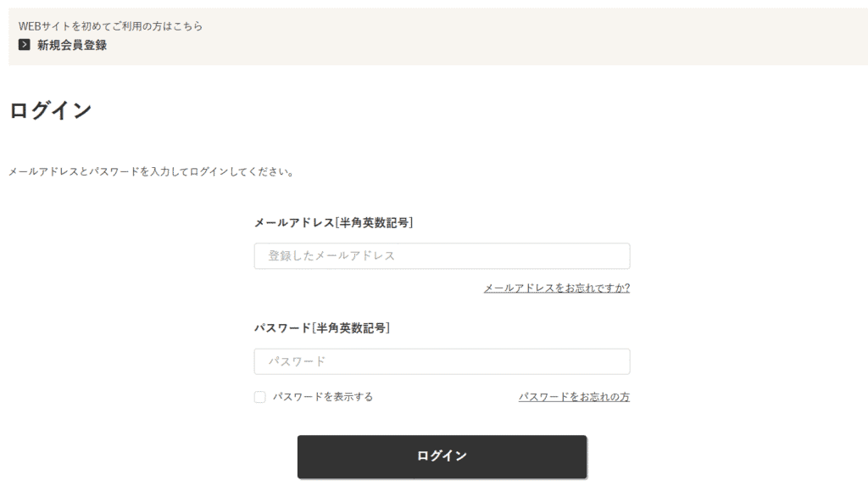
Task: Click the パスワード placeholder inside password box
Action: tap(297, 361)
